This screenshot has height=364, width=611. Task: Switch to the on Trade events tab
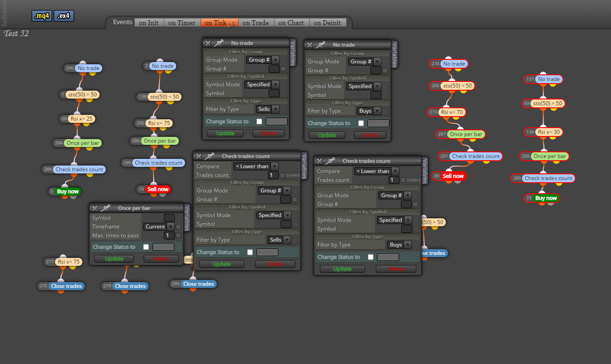click(x=256, y=23)
